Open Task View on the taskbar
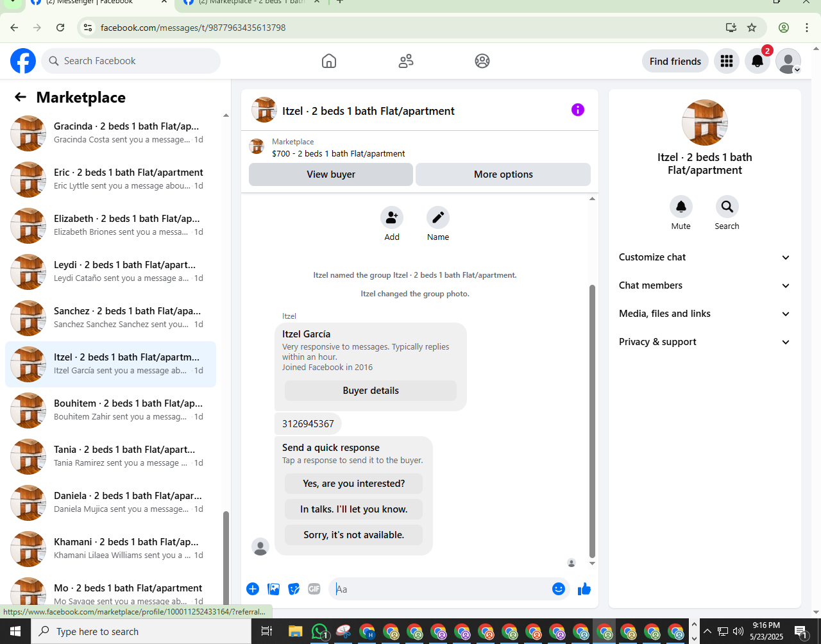Viewport: 821px width, 644px height. tap(267, 631)
